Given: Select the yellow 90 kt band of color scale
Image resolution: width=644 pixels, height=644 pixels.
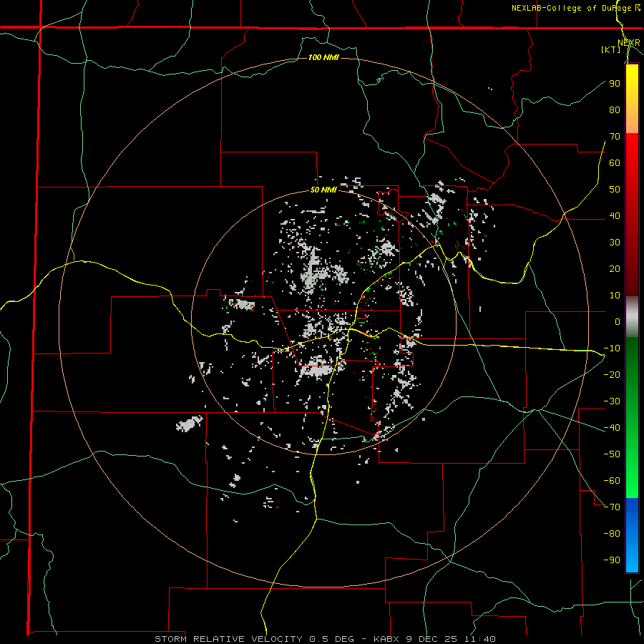Looking at the screenshot, I should click(632, 84).
